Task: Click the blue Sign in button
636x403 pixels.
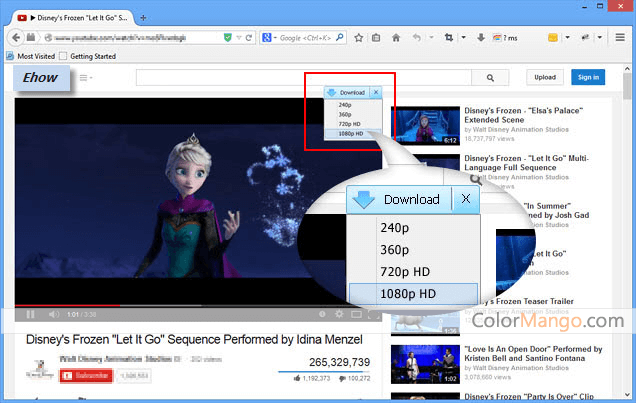Action: (587, 77)
